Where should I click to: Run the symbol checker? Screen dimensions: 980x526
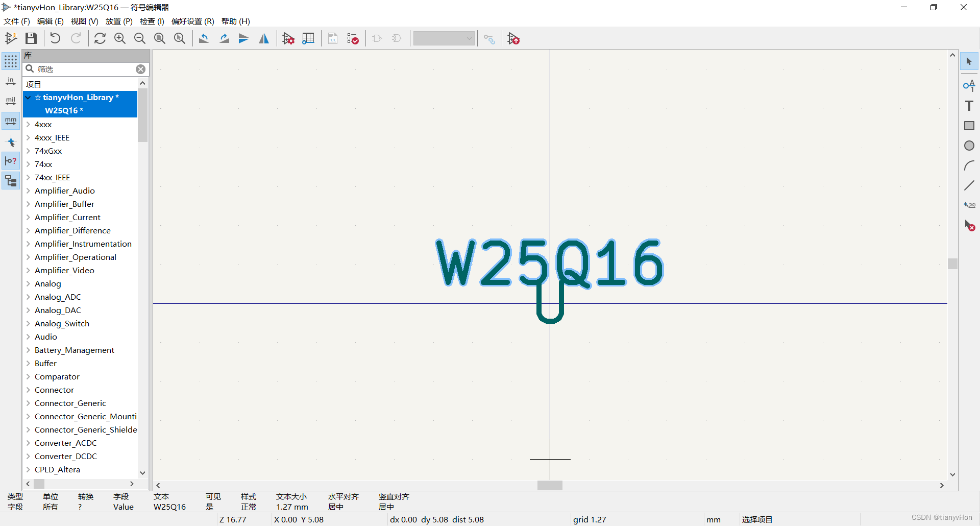(x=353, y=38)
